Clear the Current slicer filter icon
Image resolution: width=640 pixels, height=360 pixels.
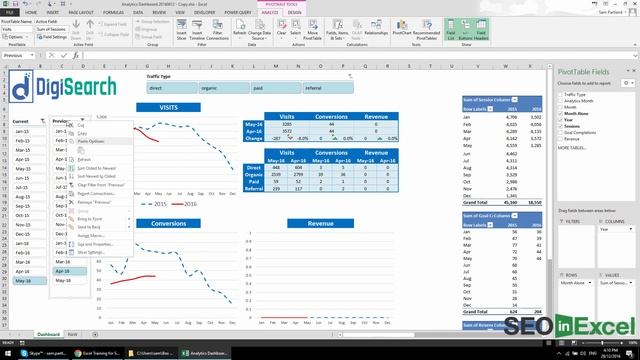(43, 121)
